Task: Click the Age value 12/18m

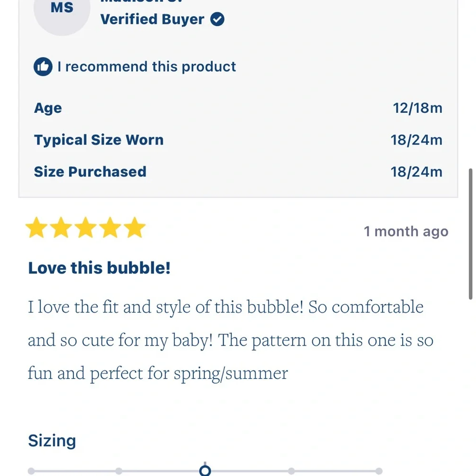Action: tap(418, 108)
